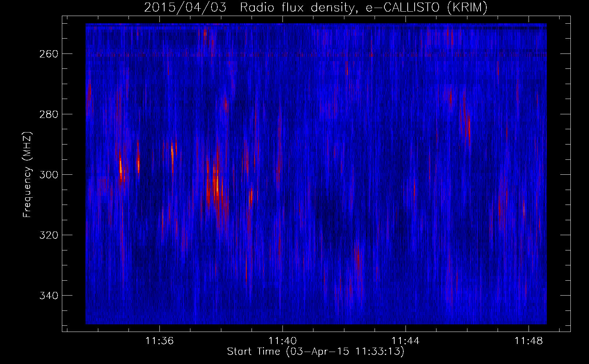This screenshot has width=589, height=364.
Task: Select the 280 frequency tick label
Action: point(48,114)
